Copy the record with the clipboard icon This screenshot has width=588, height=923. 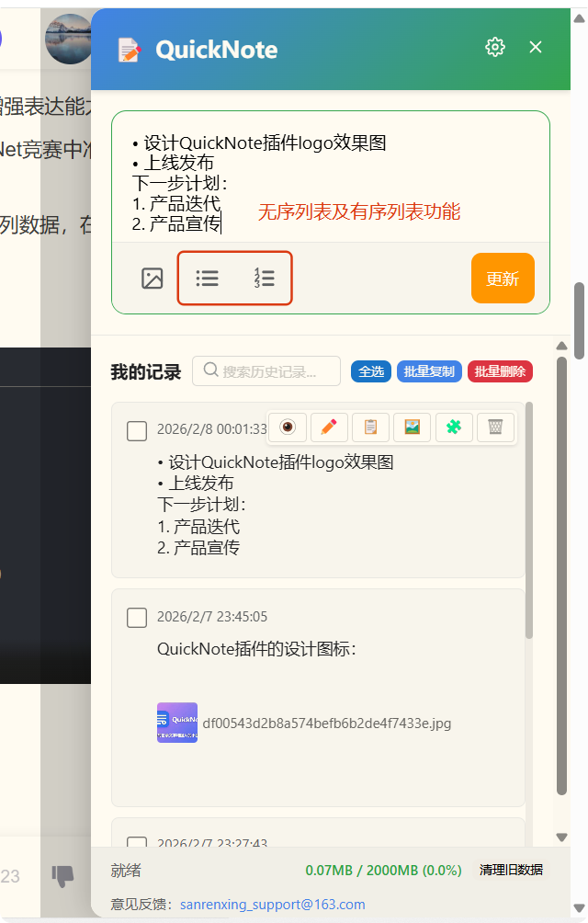coord(370,427)
